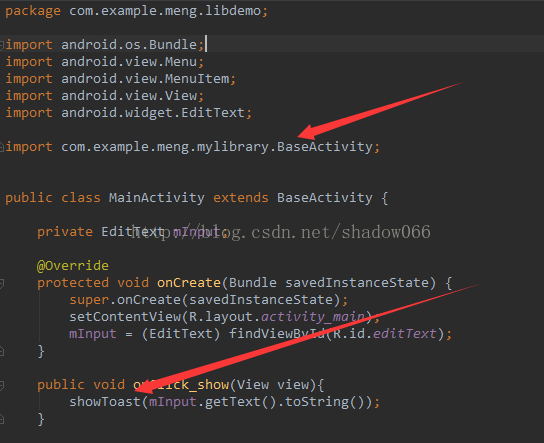Click R.layout.activity_main reference
544x443 pixels.
coord(277,317)
